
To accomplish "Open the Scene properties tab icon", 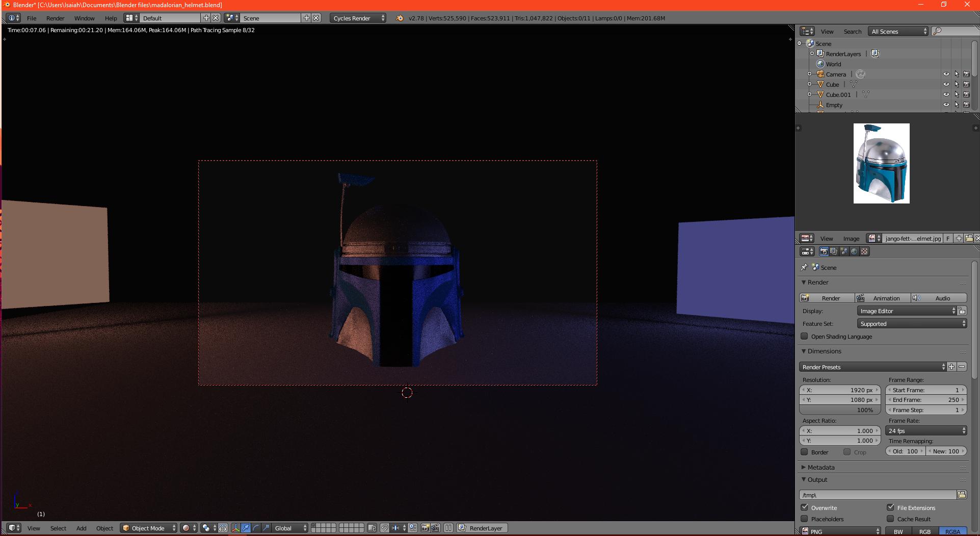I will coord(844,251).
